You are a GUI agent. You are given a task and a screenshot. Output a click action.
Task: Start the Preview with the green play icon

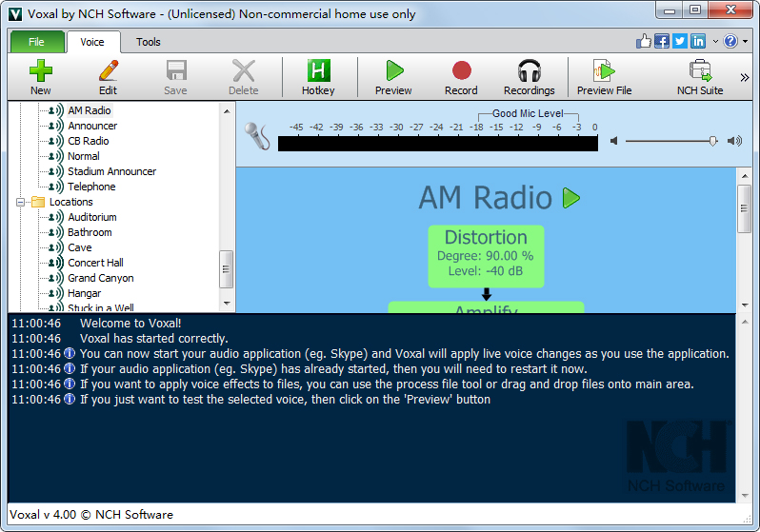394,70
